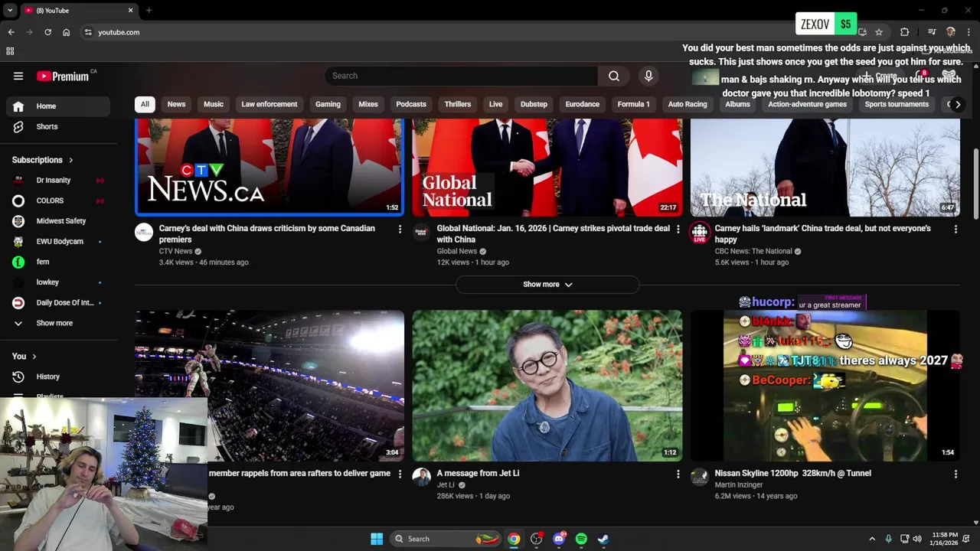
Task: Open options menu for CTV News video
Action: click(400, 229)
